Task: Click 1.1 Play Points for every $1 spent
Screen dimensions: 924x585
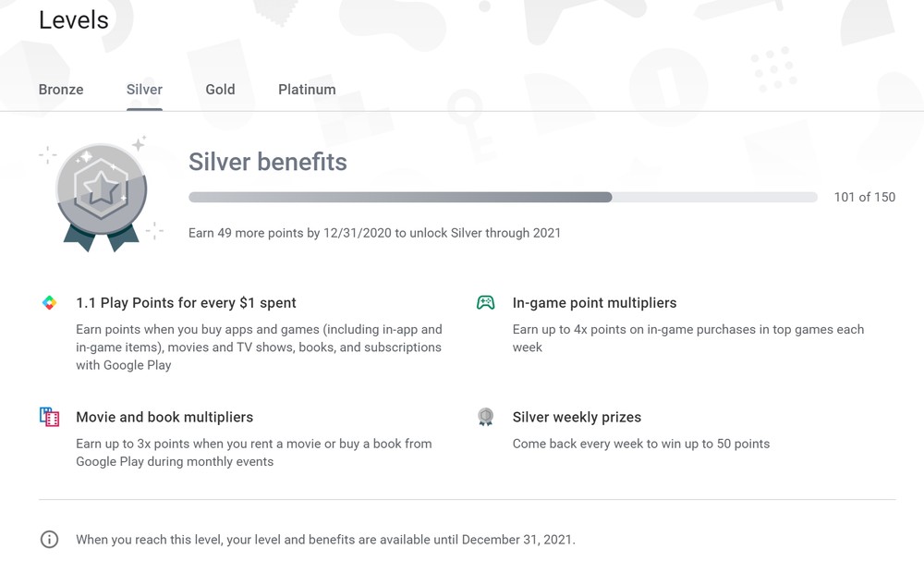Action: (x=186, y=303)
